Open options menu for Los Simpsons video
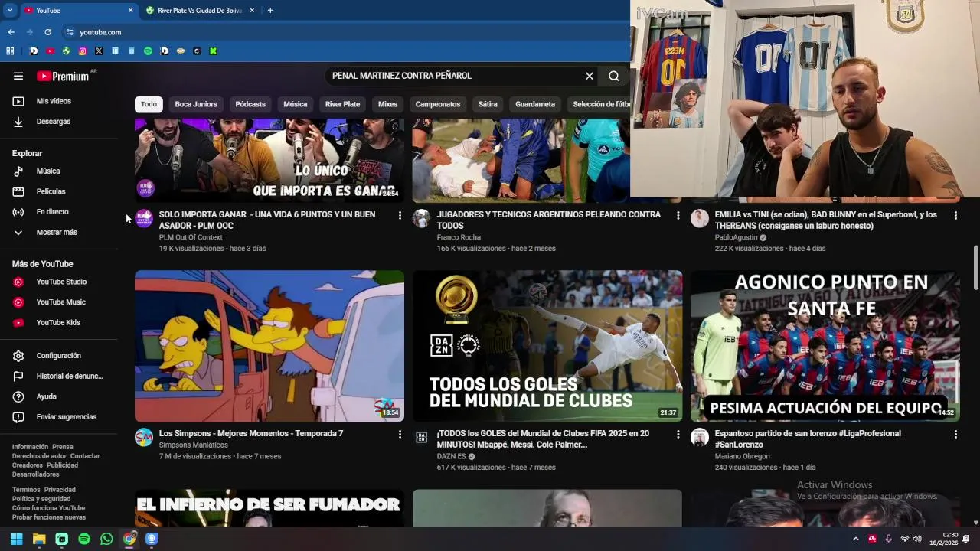The height and width of the screenshot is (551, 980). coord(400,435)
